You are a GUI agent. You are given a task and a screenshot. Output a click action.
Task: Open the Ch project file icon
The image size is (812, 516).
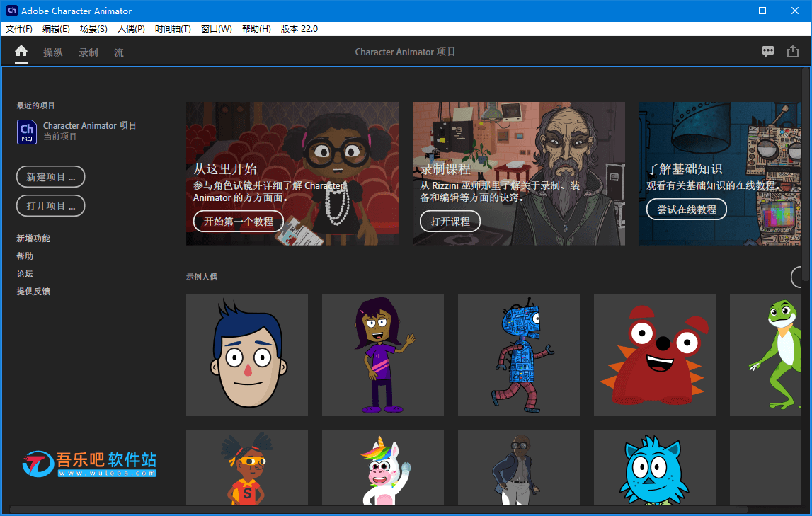[27, 132]
